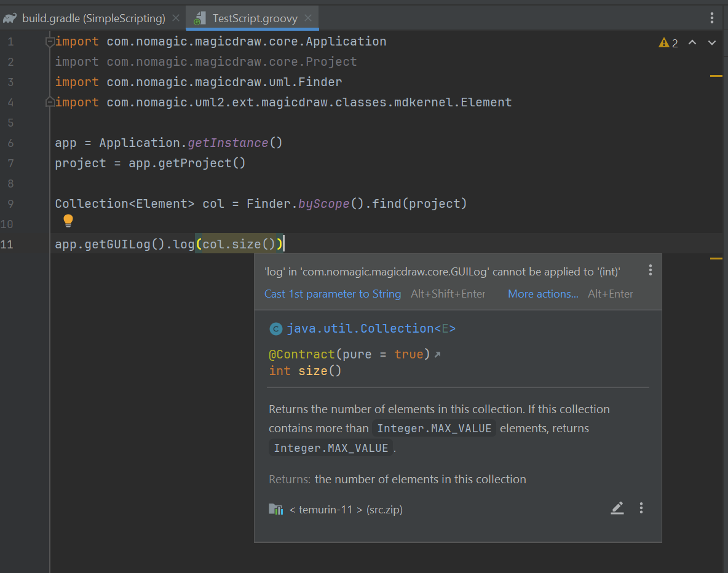Click the external annotation arrow after @Contract
Image resolution: width=728 pixels, height=573 pixels.
pos(437,355)
